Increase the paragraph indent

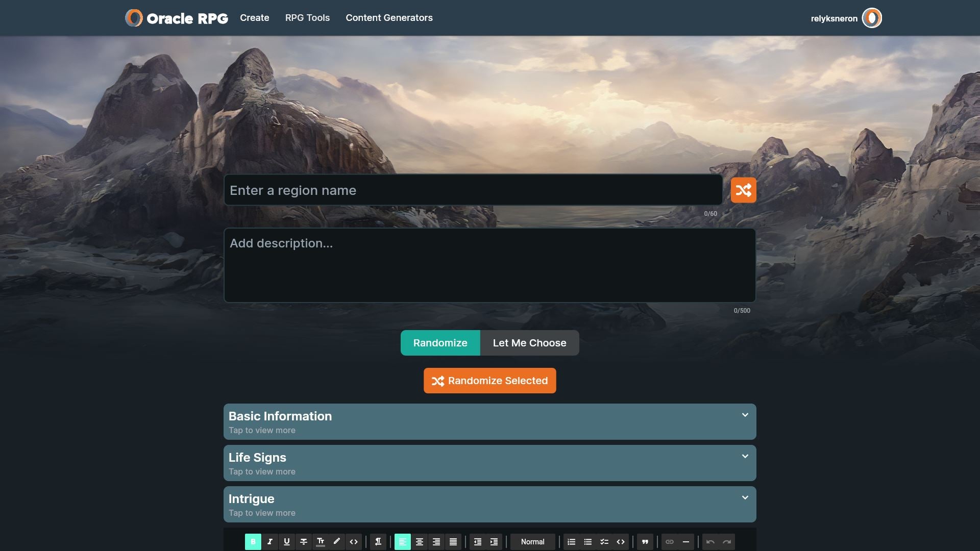[494, 542]
